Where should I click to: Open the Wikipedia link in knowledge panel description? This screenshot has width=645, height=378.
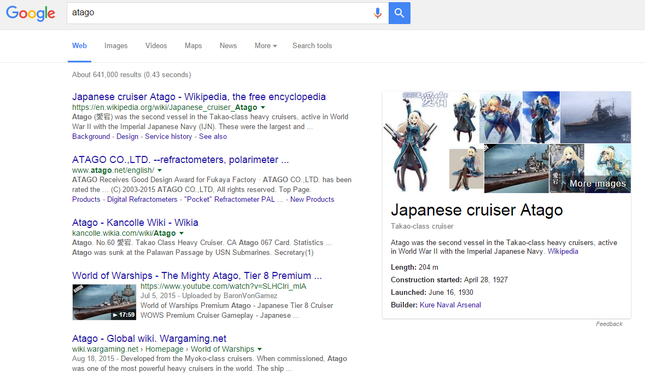[563, 251]
